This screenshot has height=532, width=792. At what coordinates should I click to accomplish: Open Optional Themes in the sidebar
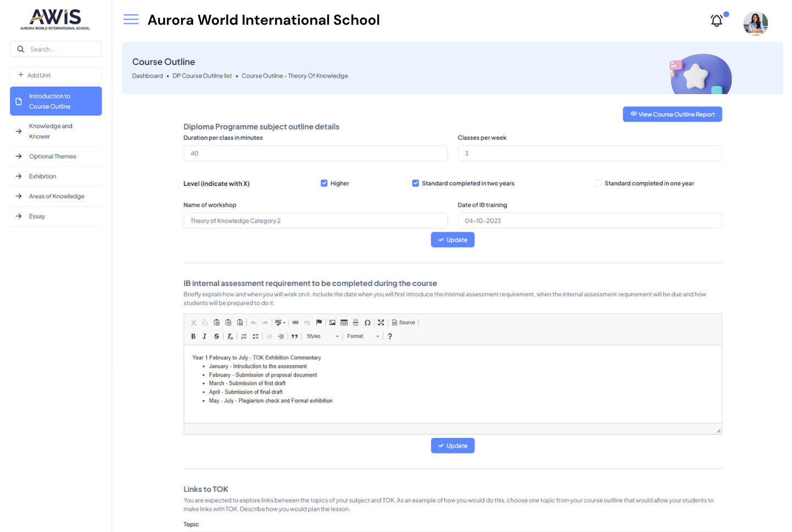(52, 157)
